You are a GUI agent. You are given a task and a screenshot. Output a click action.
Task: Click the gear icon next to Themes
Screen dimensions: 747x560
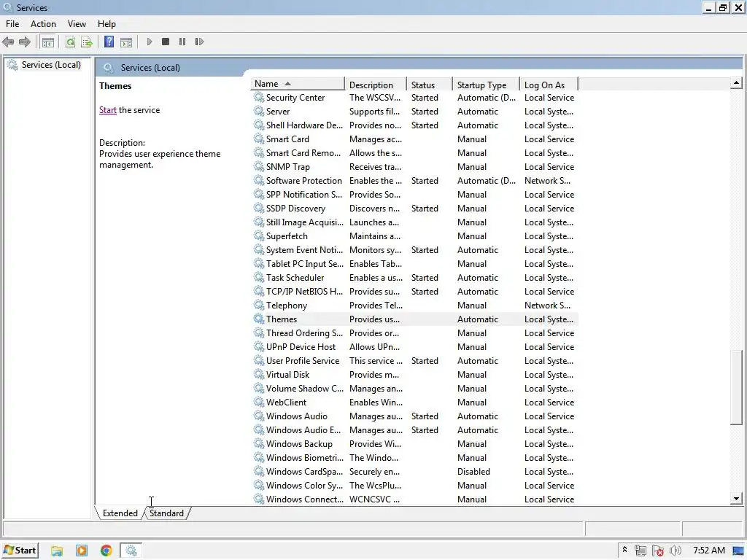(259, 319)
